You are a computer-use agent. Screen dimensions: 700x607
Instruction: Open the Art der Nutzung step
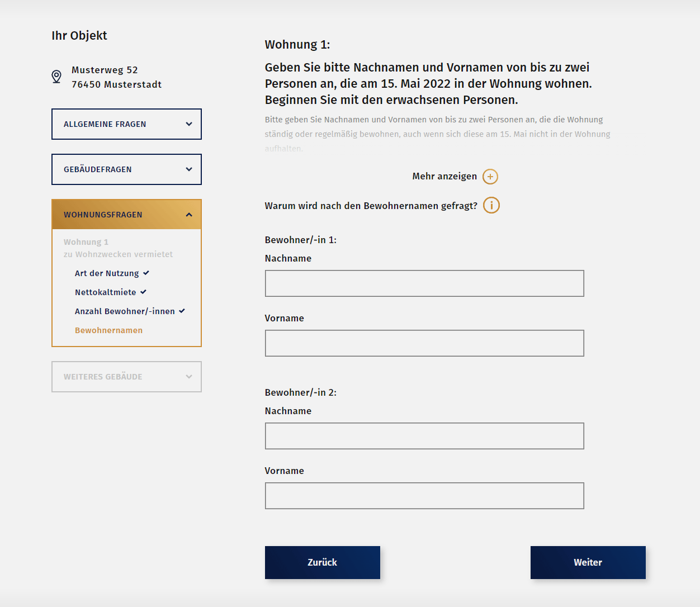click(x=107, y=273)
